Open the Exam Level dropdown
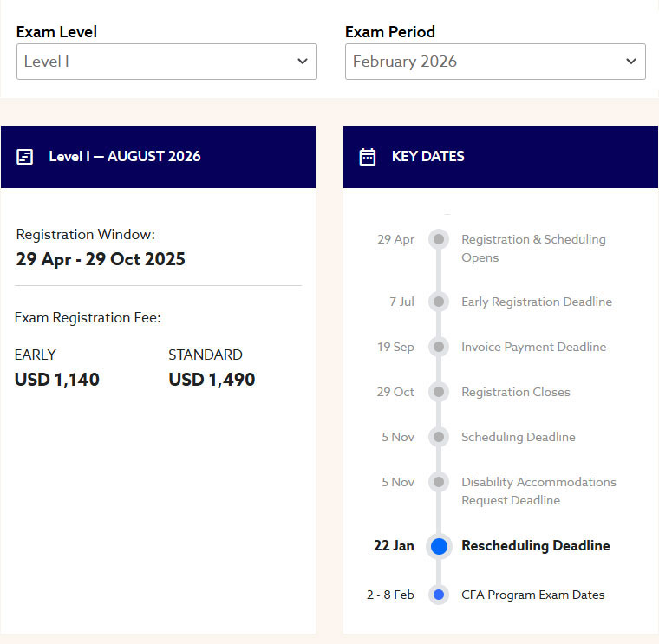Screen dimensions: 659x644 pyautogui.click(x=166, y=62)
